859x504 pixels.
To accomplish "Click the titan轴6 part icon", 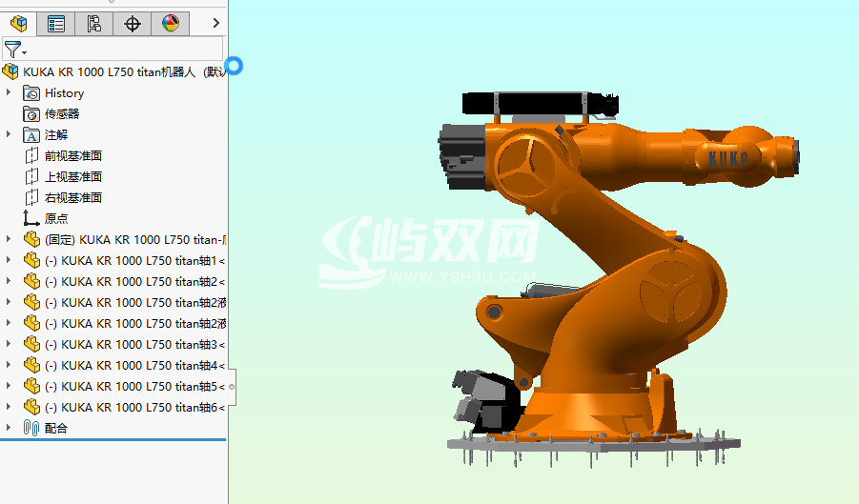I will 31,407.
